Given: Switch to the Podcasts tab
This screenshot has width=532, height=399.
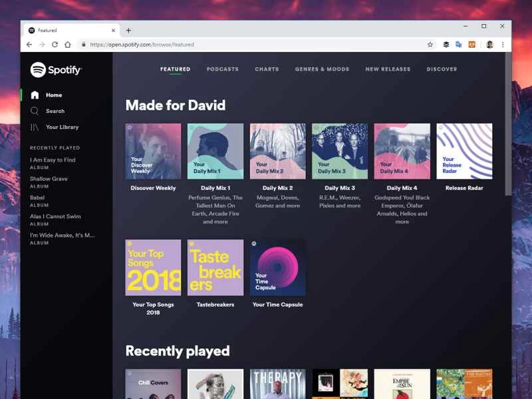Looking at the screenshot, I should pyautogui.click(x=223, y=69).
